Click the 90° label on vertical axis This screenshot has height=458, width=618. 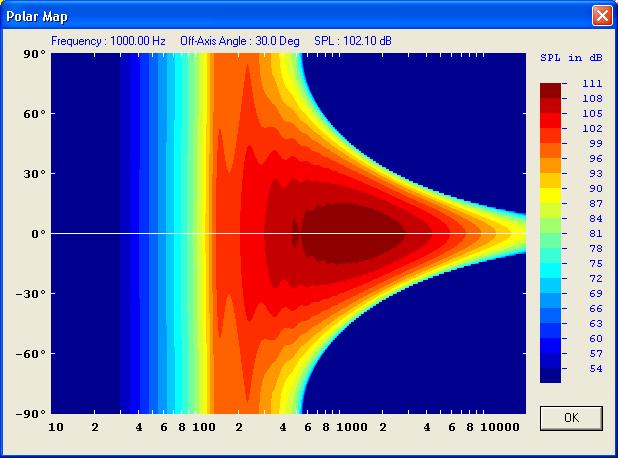[34, 54]
